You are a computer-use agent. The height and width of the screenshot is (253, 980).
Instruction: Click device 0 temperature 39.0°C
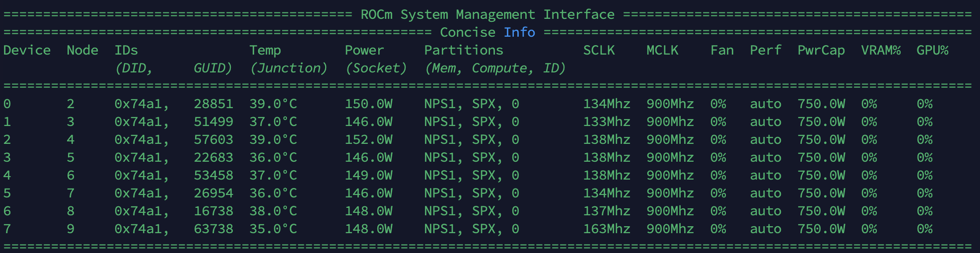pyautogui.click(x=273, y=104)
